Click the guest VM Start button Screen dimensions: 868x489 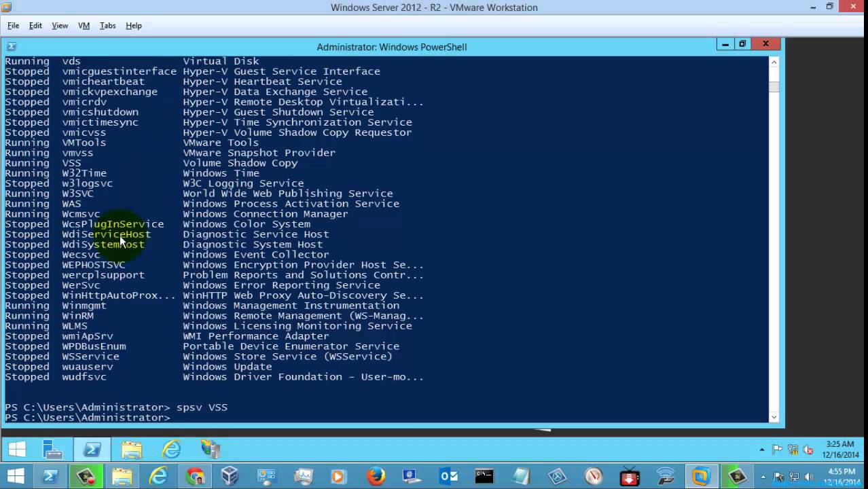pos(16,450)
